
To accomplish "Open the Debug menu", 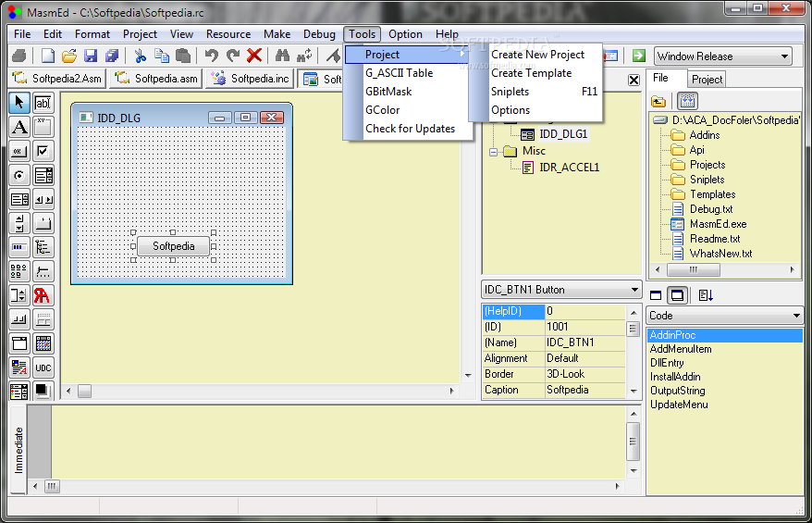I will point(319,34).
